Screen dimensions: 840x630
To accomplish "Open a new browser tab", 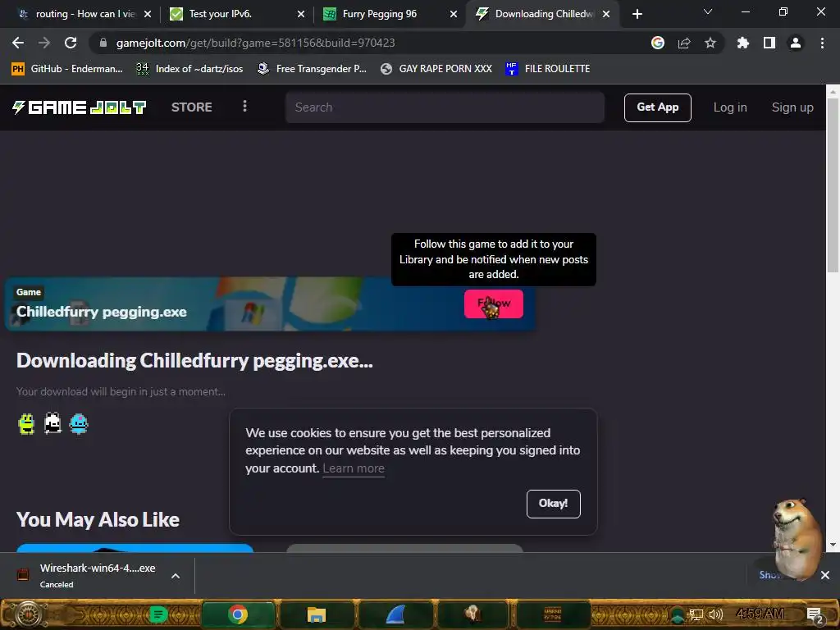I will [x=637, y=14].
